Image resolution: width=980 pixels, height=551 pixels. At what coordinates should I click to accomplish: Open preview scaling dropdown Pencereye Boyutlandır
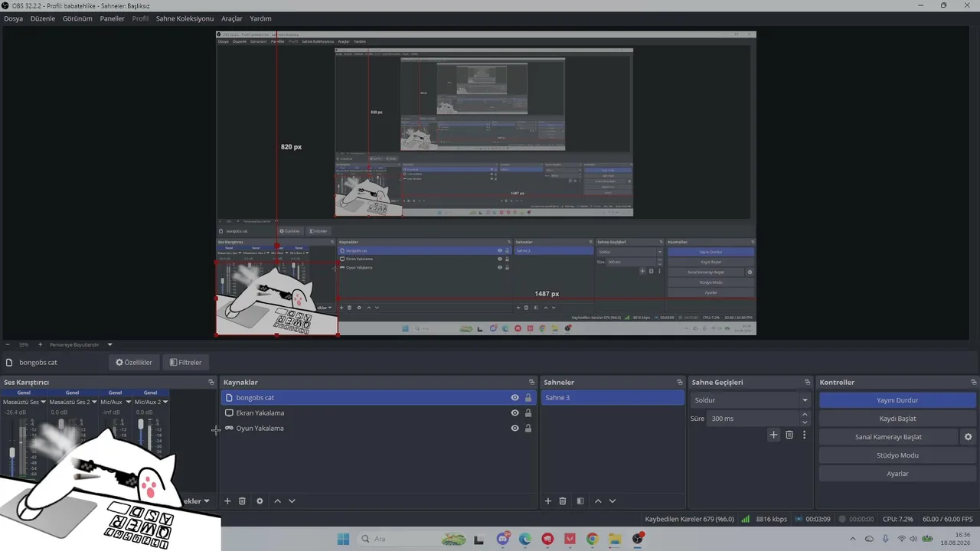tap(81, 344)
